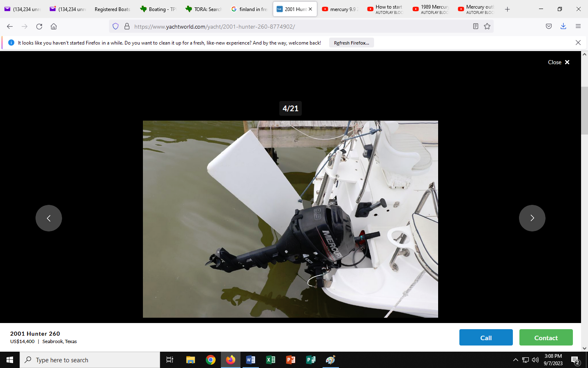The image size is (588, 368).
Task: Click the 4/21 photo counter
Action: 290,108
